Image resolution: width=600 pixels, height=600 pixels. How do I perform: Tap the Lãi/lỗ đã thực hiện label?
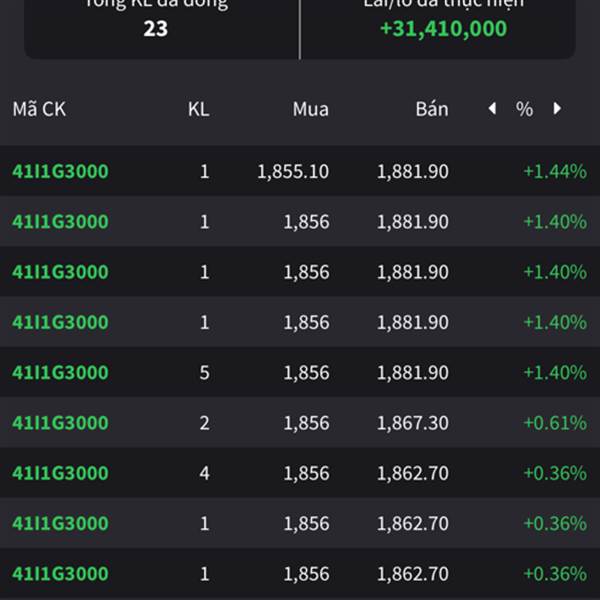pos(443,4)
